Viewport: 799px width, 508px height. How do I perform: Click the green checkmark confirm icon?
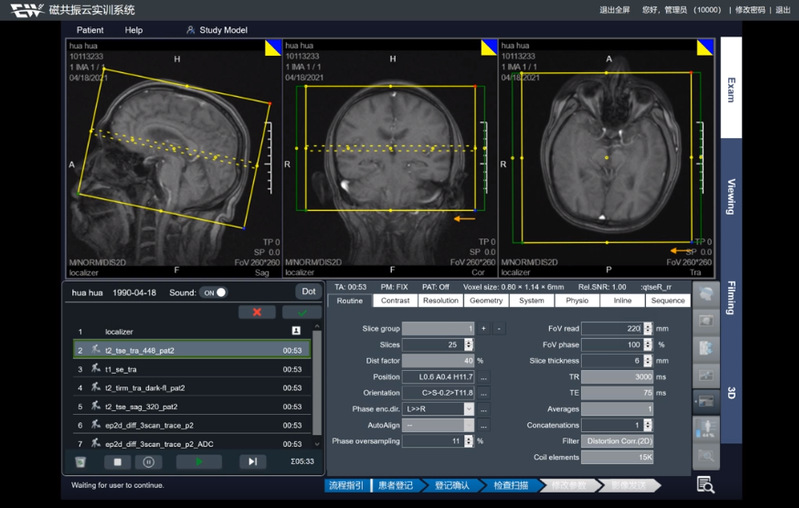tap(301, 312)
